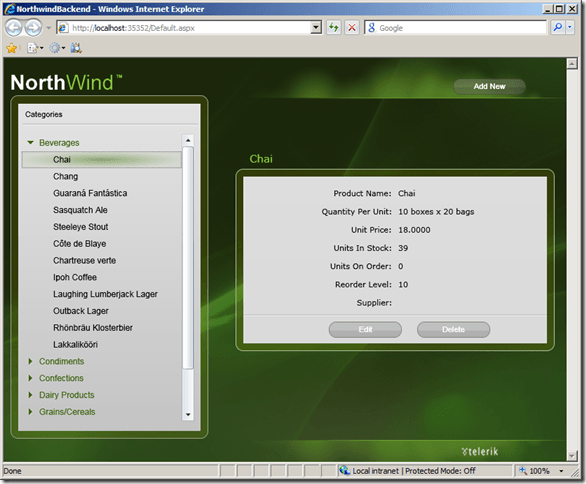The width and height of the screenshot is (586, 484).
Task: Click the magnifier Search button
Action: [x=557, y=27]
